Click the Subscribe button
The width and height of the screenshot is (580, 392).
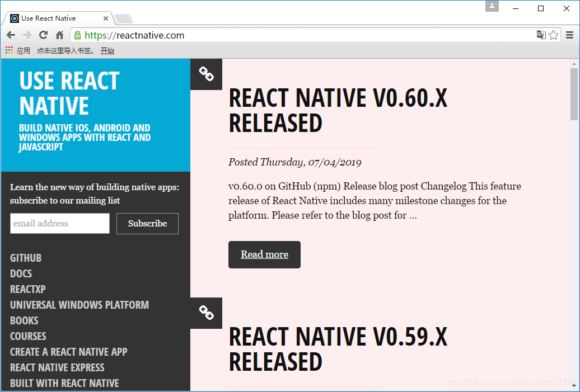pos(147,224)
